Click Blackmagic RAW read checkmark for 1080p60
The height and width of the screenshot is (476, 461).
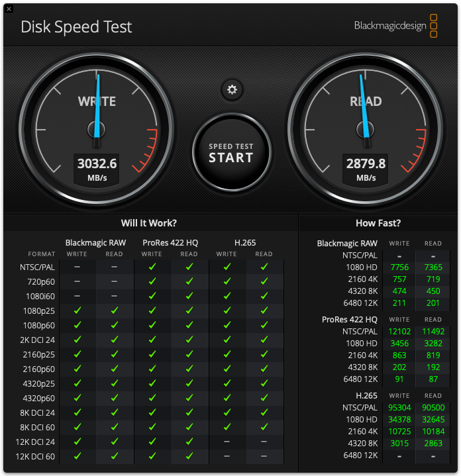click(x=115, y=325)
